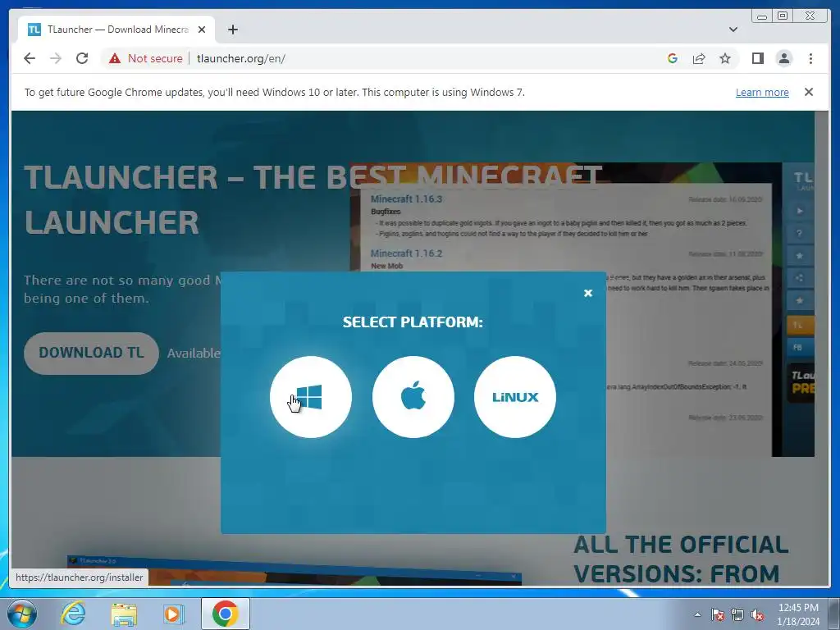840x630 pixels.
Task: Open the Not secure site info
Action: [x=145, y=58]
